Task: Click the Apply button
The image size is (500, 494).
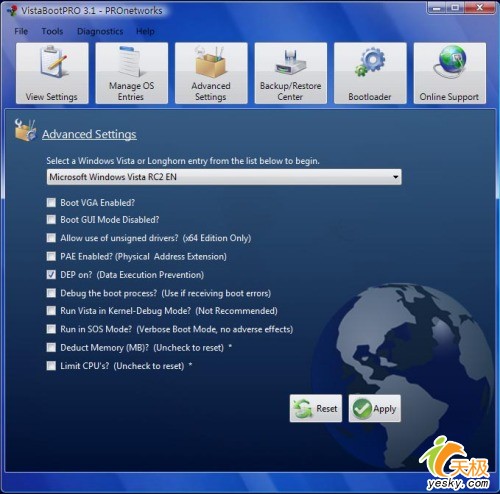Action: [x=375, y=408]
